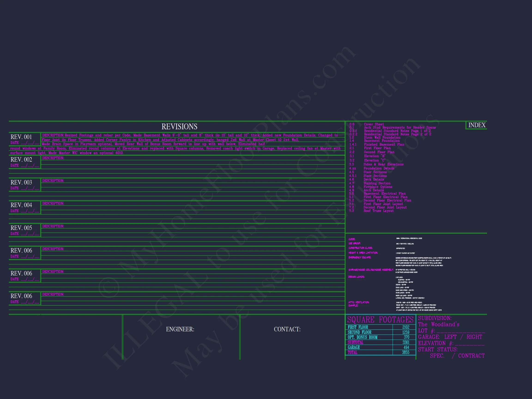The image size is (532, 399).
Task: Click the REV. 002 description line
Action: click(x=53, y=158)
